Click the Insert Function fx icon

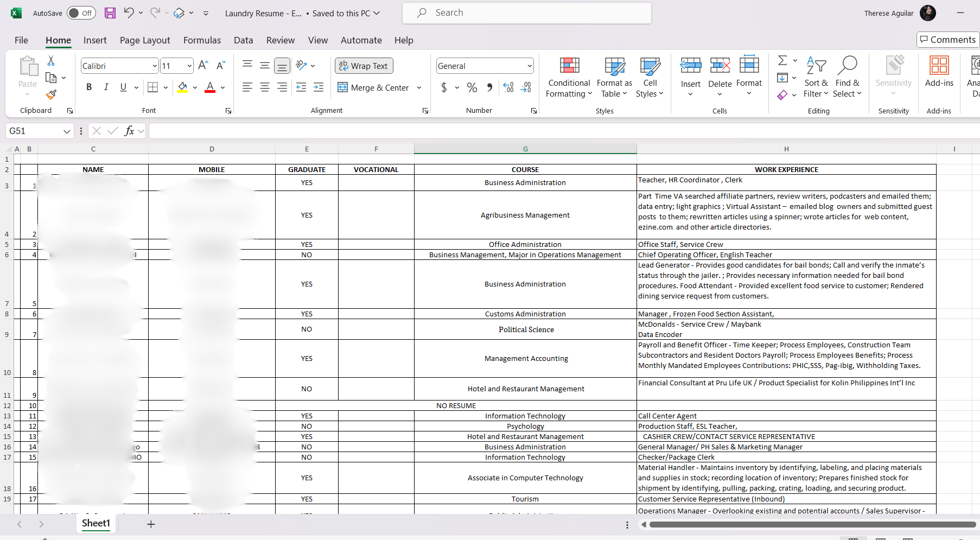click(x=129, y=131)
